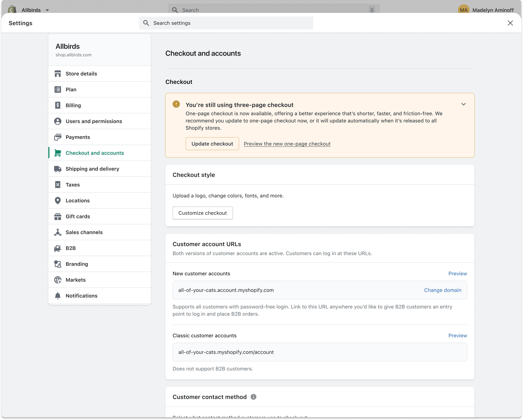Focus the Search settings field
The height and width of the screenshot is (420, 523).
tap(226, 23)
